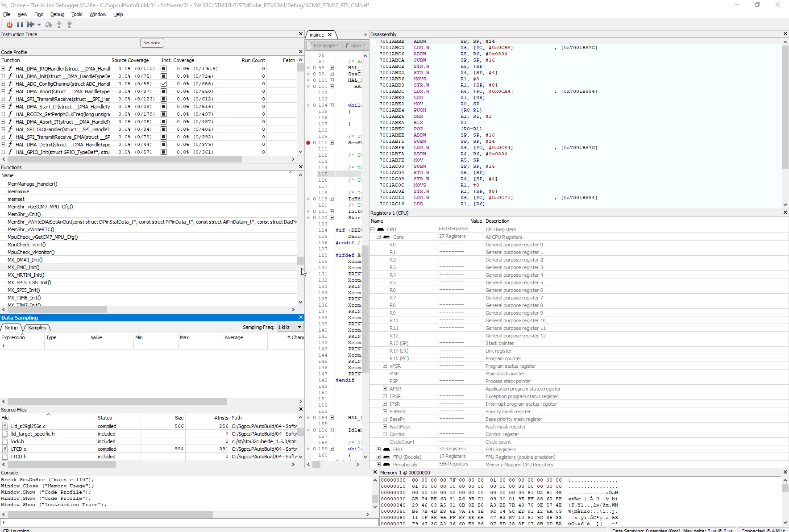Screen dimensions: 789x532
Task: Click the No data button
Action: click(152, 43)
